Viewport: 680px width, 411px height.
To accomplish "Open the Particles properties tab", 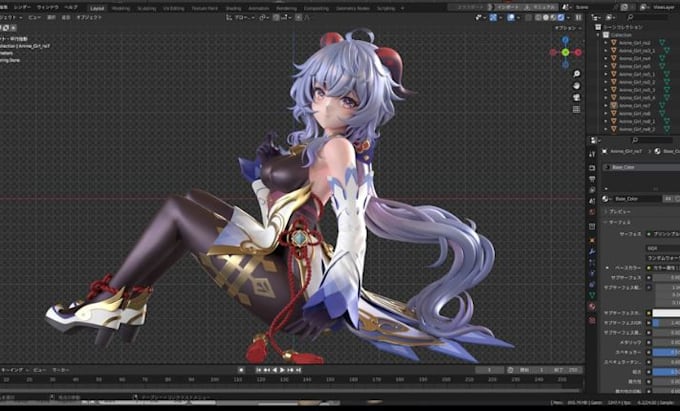I will click(592, 263).
